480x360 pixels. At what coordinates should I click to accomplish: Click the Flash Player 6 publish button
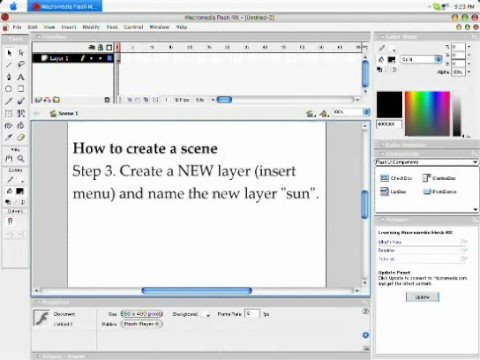[x=142, y=324]
